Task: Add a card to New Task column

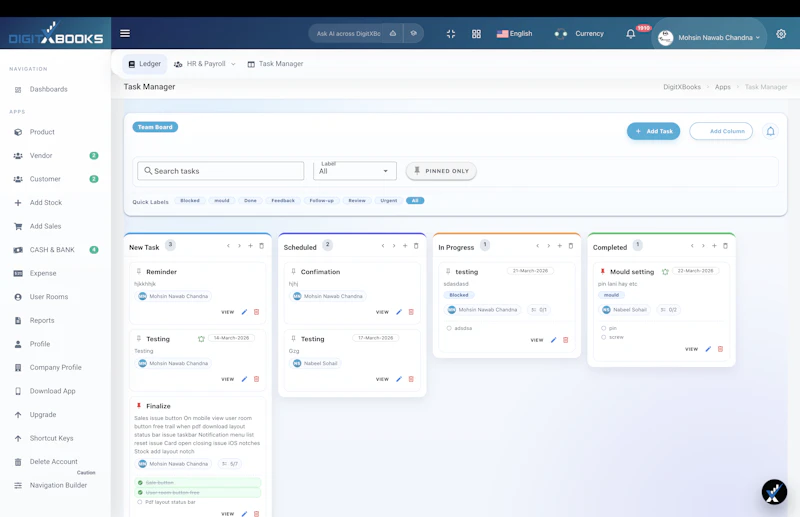Action: tap(251, 246)
